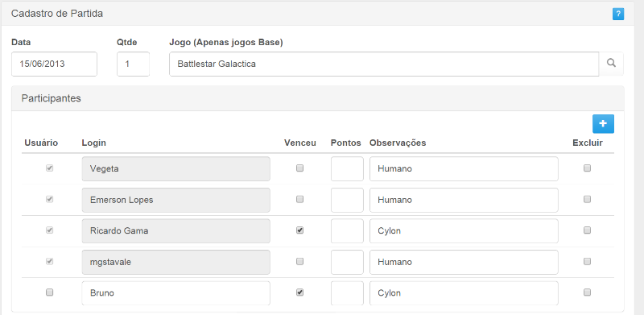
Task: Click the Data field showing 15/06/2013
Action: (x=54, y=64)
